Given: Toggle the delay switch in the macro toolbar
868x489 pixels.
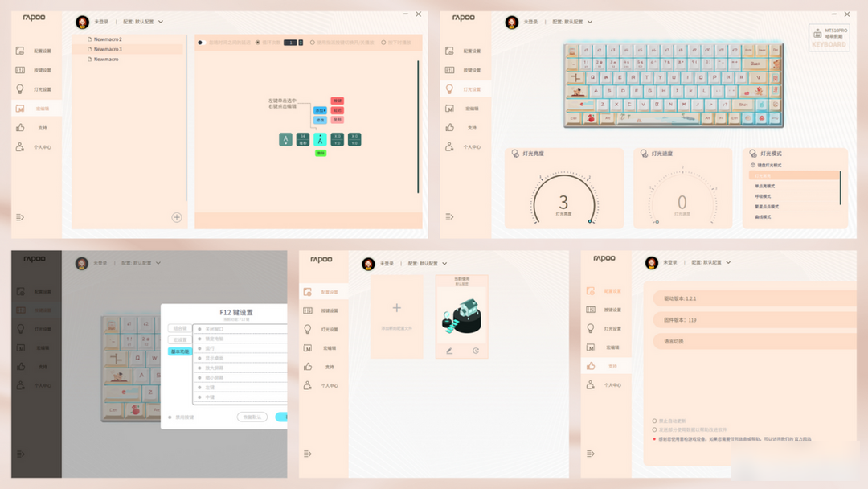Looking at the screenshot, I should point(202,43).
